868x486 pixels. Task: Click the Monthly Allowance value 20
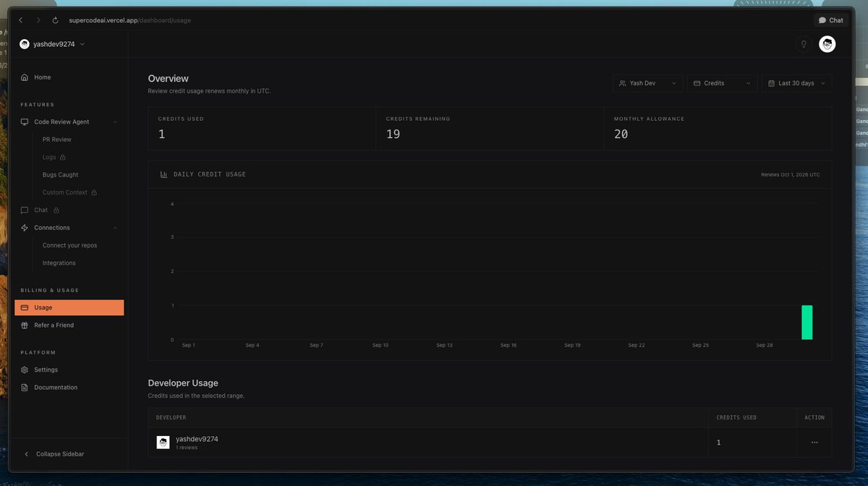click(x=621, y=135)
